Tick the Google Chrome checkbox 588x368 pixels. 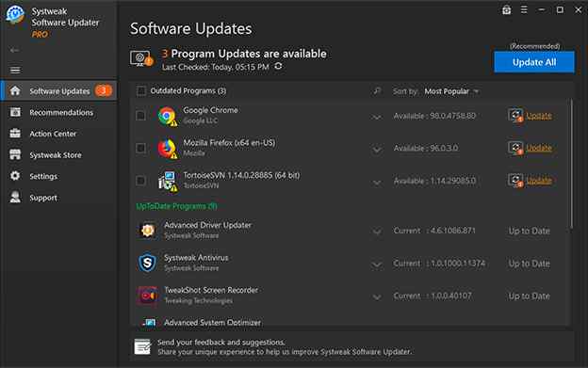pos(141,116)
